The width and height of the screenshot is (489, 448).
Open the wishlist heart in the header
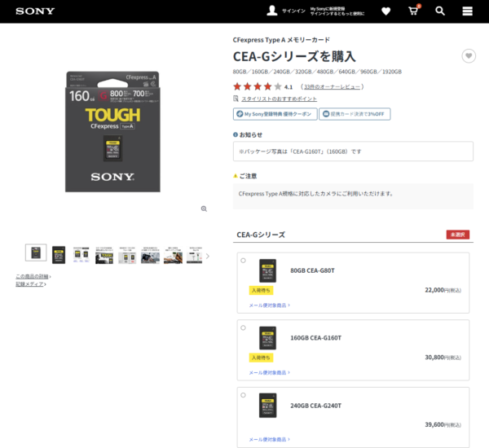385,11
